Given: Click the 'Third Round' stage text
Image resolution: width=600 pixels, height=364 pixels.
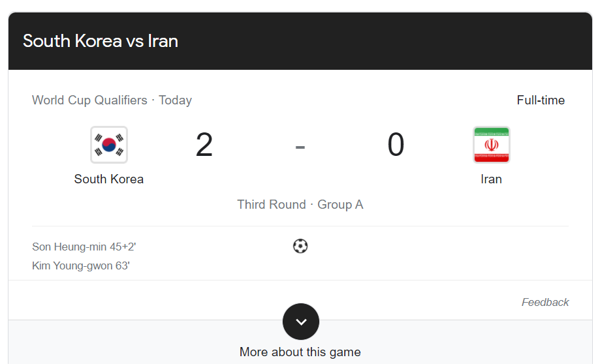Looking at the screenshot, I should point(271,204).
